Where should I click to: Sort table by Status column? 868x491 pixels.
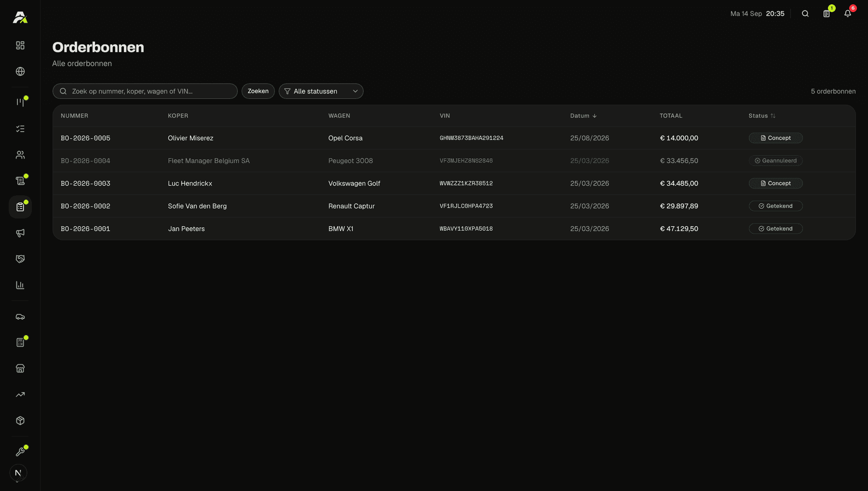[762, 116]
